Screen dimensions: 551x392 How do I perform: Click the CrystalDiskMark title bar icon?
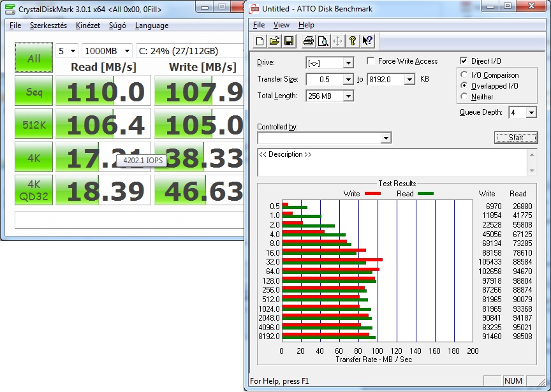(10, 9)
